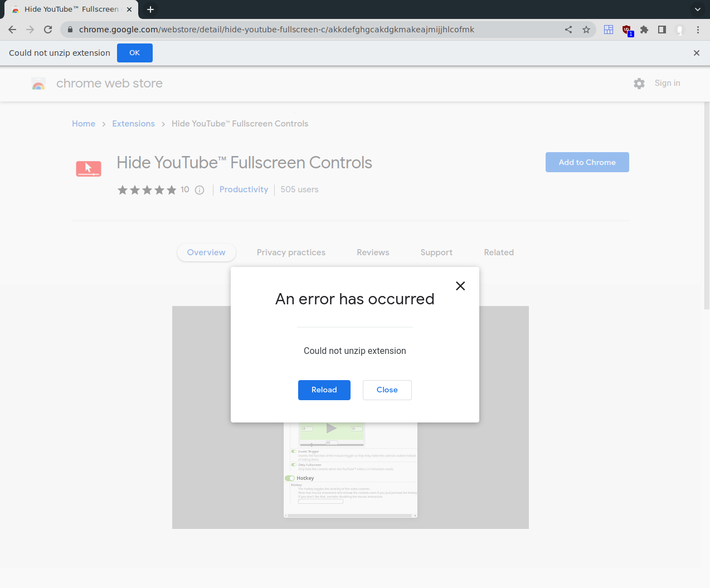This screenshot has width=710, height=588.
Task: Open the browser Extensions puzzle icon
Action: point(644,30)
